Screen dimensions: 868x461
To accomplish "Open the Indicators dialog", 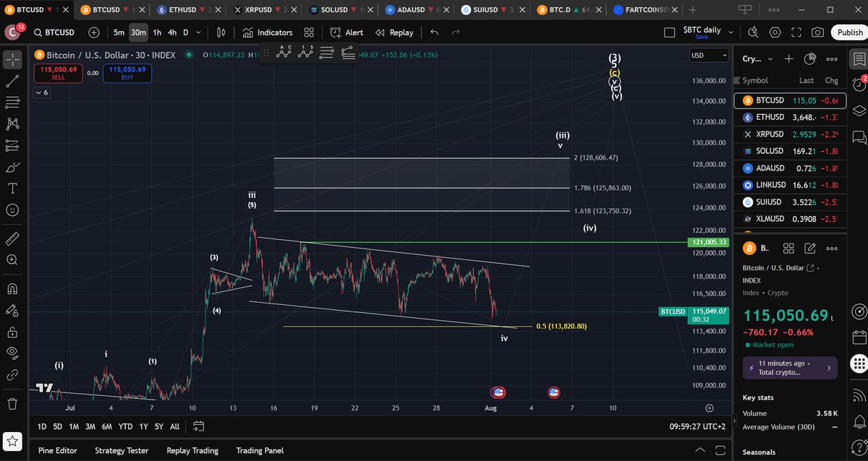I will coord(267,33).
